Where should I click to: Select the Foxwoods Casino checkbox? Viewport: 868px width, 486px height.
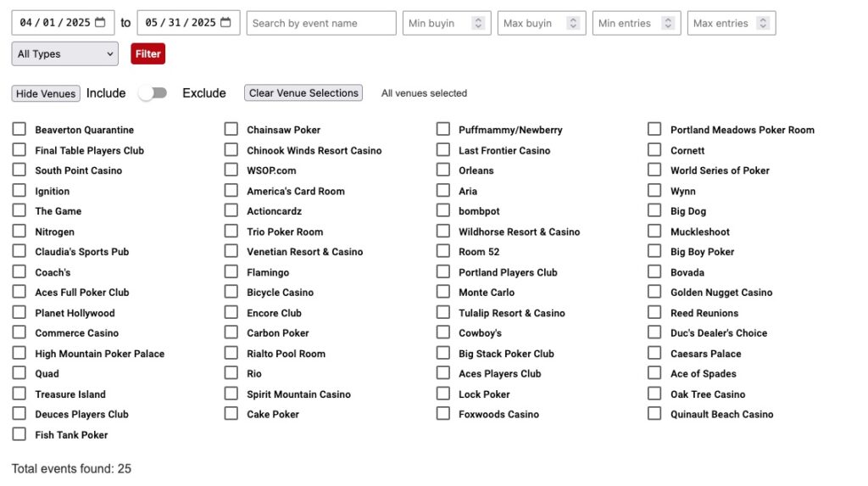(442, 414)
